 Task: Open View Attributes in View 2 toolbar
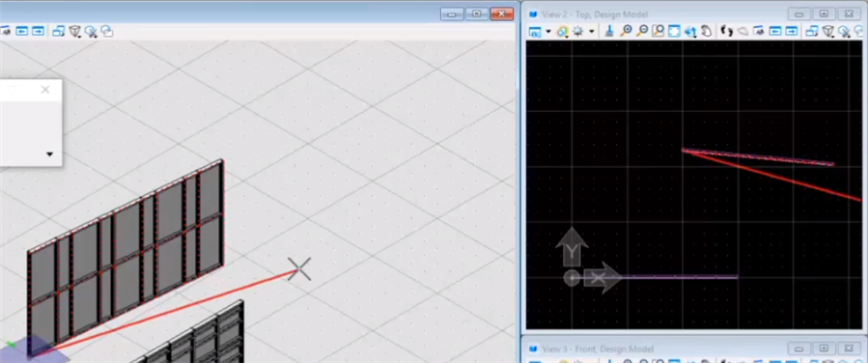pyautogui.click(x=535, y=32)
